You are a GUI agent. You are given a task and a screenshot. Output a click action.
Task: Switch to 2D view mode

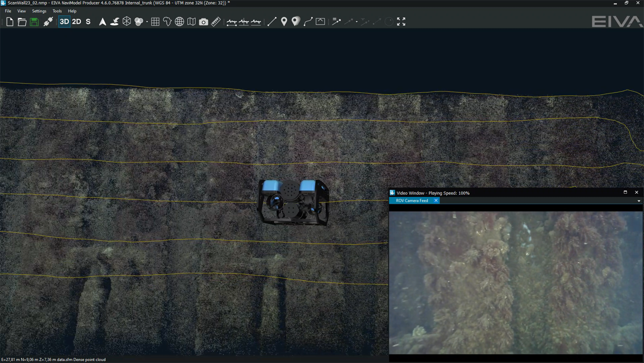click(77, 22)
